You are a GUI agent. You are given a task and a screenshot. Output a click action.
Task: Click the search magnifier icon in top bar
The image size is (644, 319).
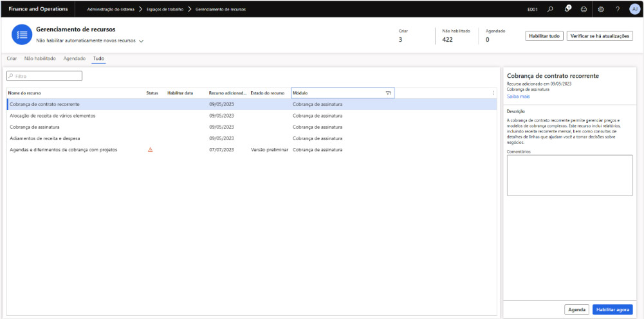tap(550, 9)
